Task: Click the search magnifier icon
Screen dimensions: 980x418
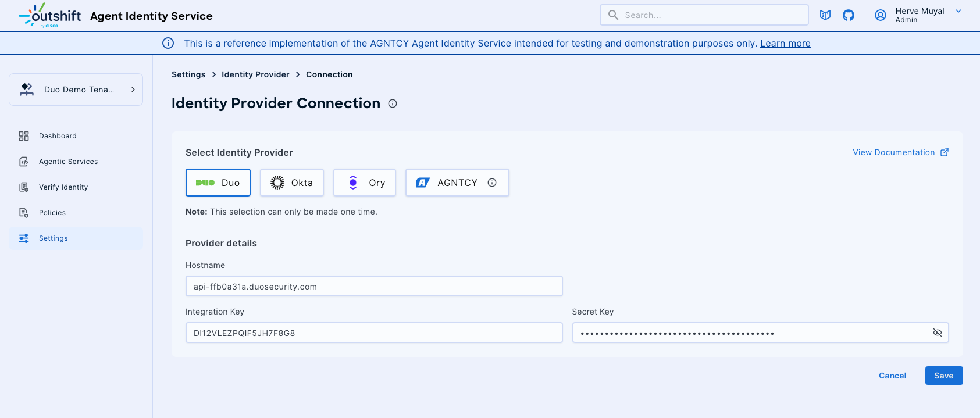Action: (x=613, y=15)
